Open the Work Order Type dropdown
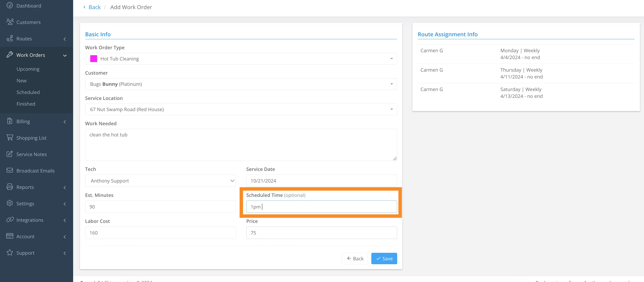644x282 pixels. (241, 59)
